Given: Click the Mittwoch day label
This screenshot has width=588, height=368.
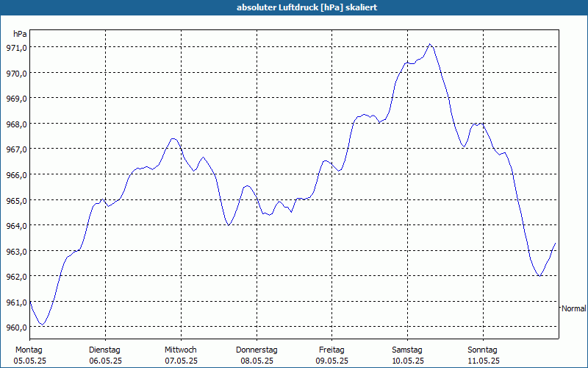Looking at the screenshot, I should (x=181, y=350).
